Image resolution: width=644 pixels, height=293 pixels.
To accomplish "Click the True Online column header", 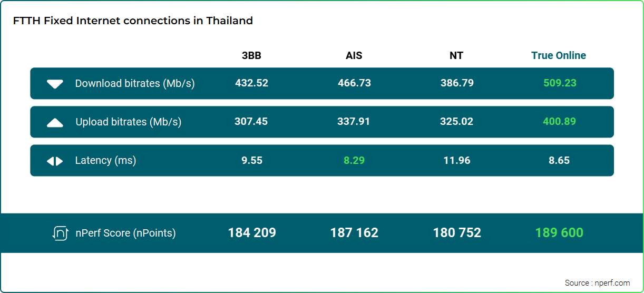I will (x=559, y=56).
